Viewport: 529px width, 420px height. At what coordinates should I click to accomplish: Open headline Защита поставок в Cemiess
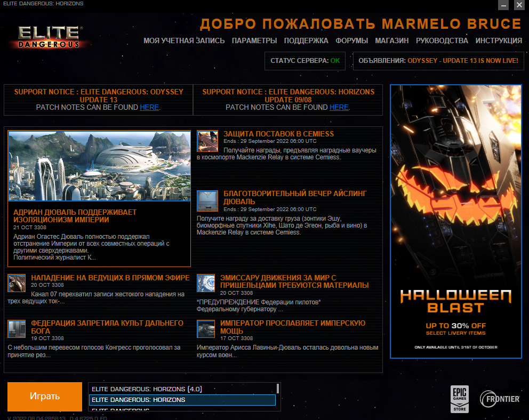tap(279, 134)
